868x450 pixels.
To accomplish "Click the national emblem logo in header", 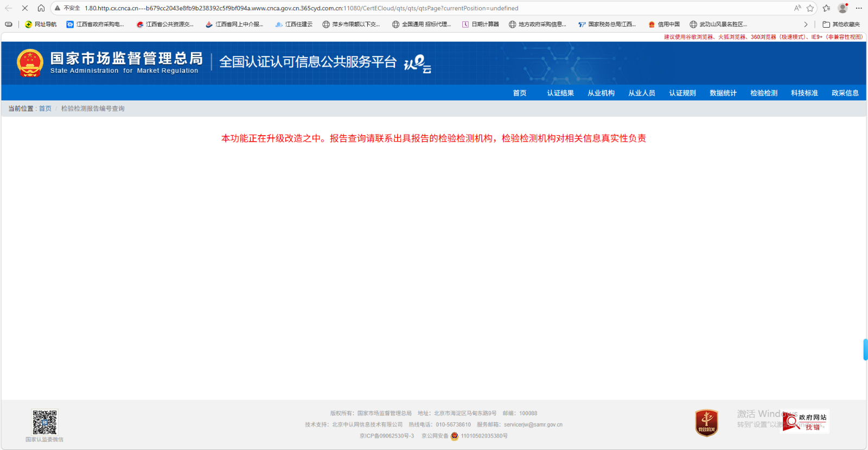I will (30, 63).
